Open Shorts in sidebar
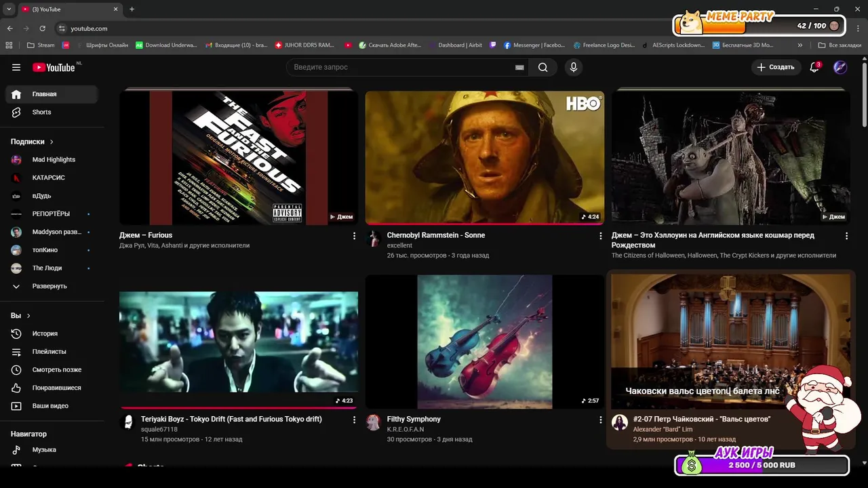The height and width of the screenshot is (488, 868). tap(52, 112)
